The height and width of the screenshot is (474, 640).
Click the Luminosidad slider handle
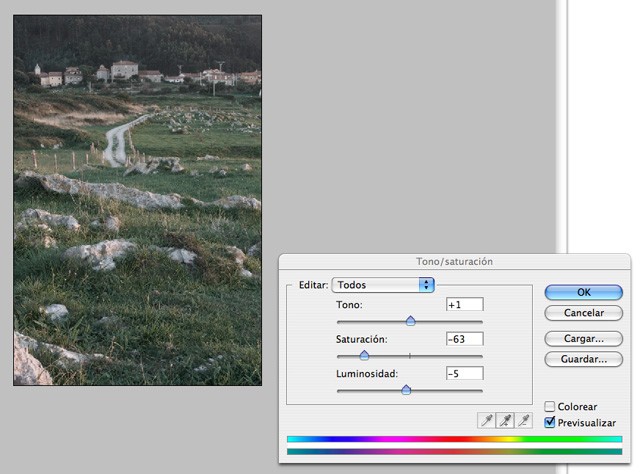(406, 390)
